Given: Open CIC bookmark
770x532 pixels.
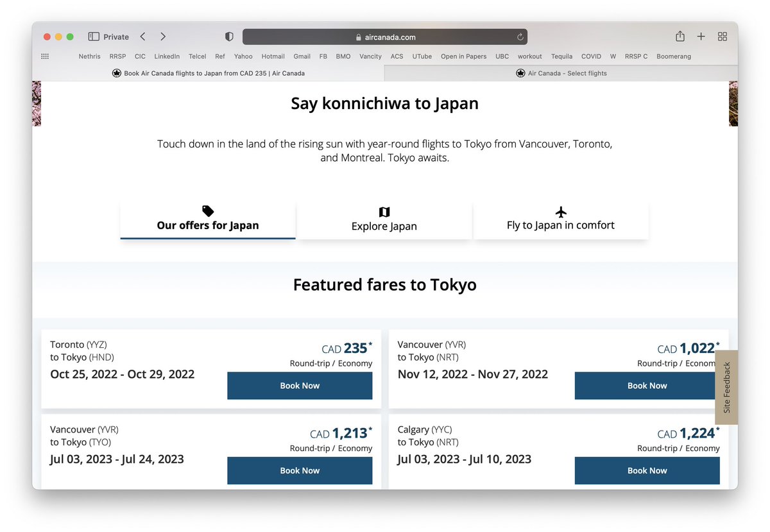Looking at the screenshot, I should (140, 56).
